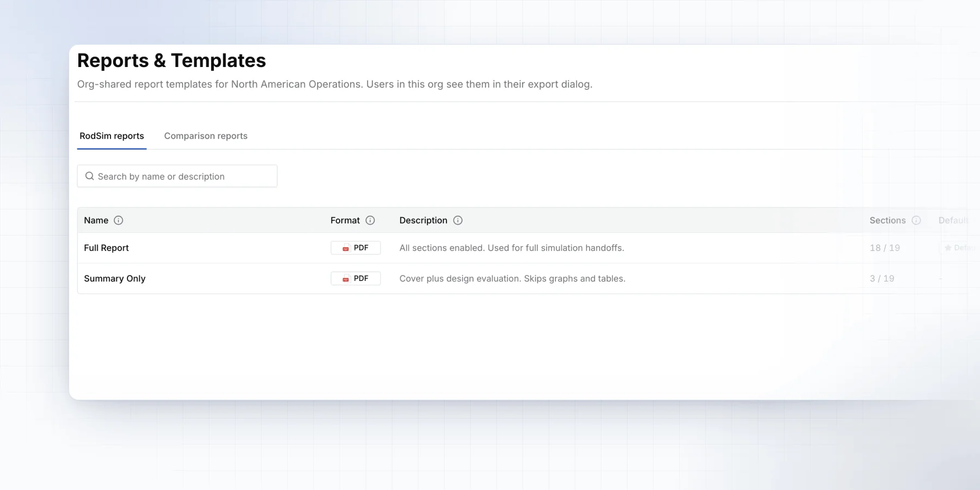Show info for the Name column
Viewport: 980px width, 490px height.
pos(118,220)
